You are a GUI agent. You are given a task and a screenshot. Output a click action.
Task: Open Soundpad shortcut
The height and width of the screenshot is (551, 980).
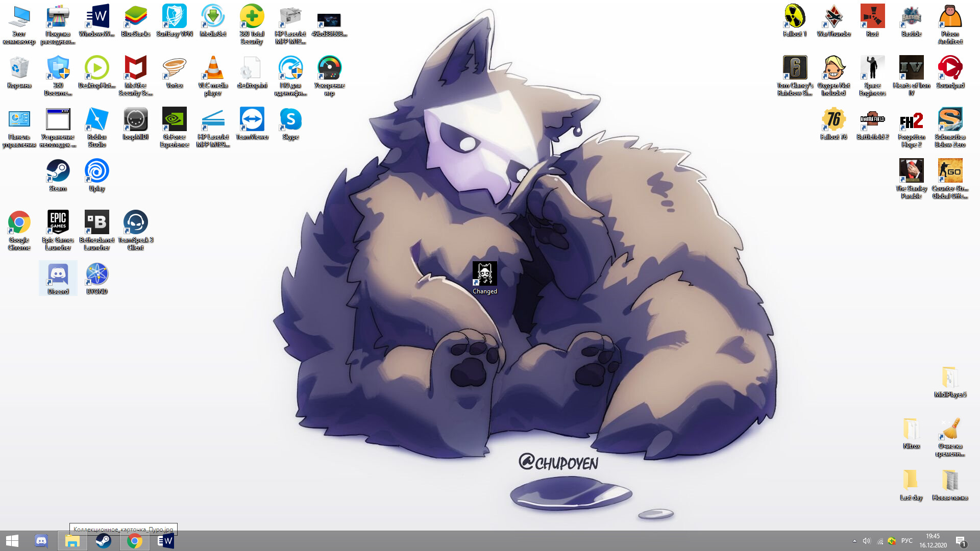point(950,72)
